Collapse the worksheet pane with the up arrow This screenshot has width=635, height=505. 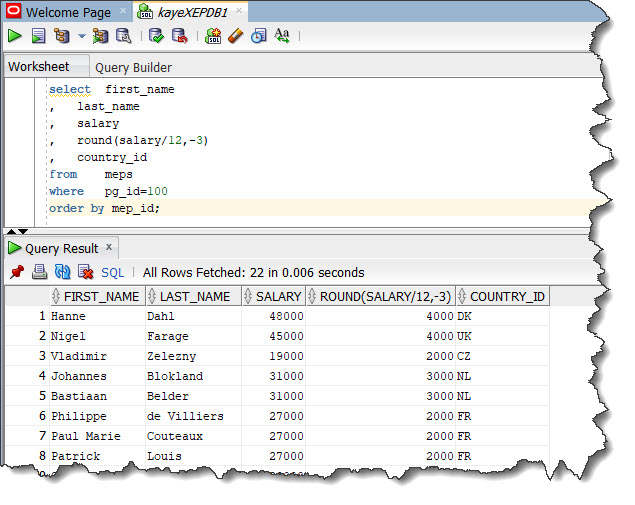11,231
